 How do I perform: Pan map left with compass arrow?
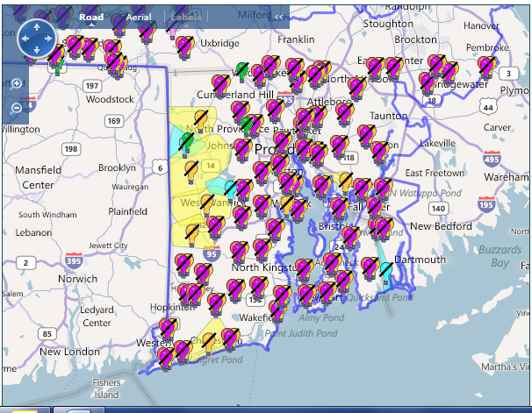[25, 39]
